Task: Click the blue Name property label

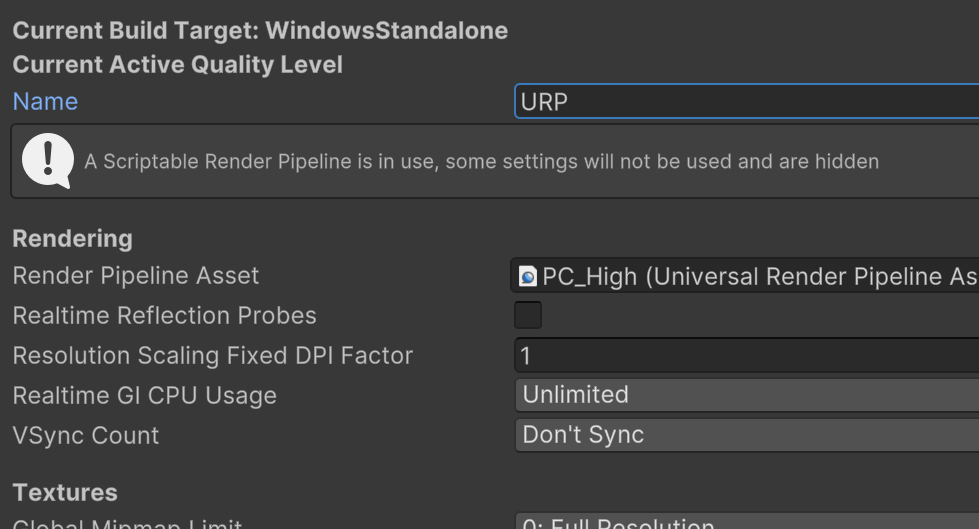Action: click(45, 102)
